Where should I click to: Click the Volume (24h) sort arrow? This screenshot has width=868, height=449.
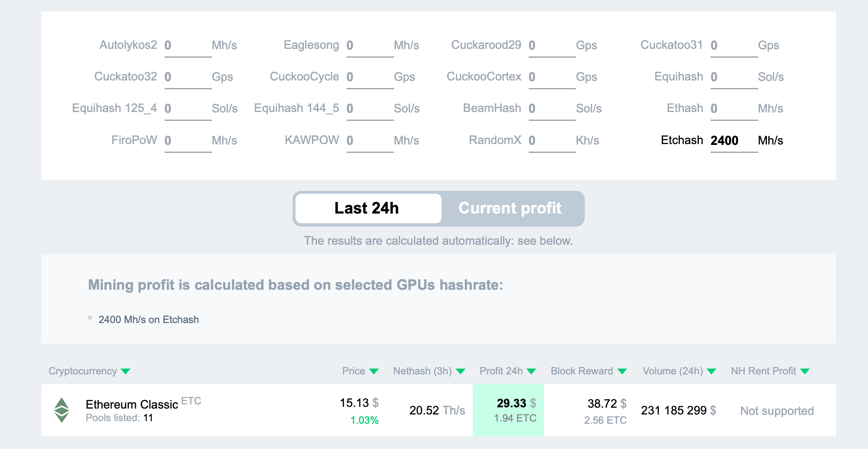pyautogui.click(x=711, y=371)
